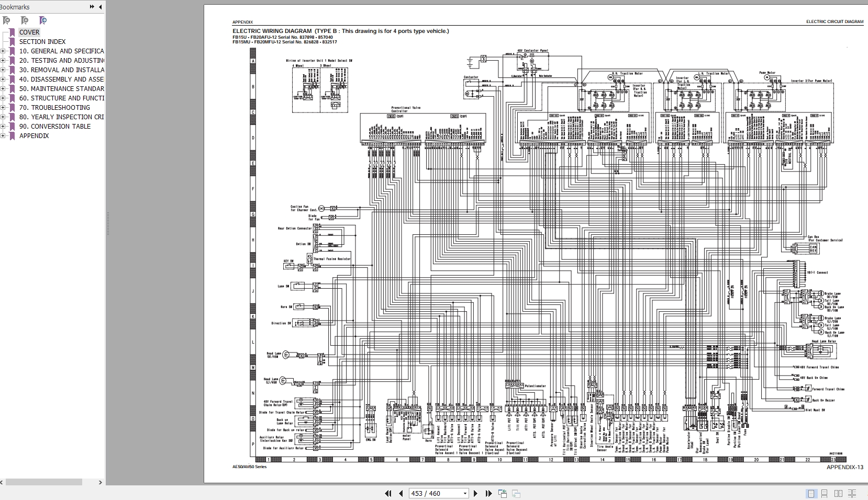Expand the 80. YEARLY INSPECTION CRI bookmark
This screenshot has height=500, width=868.
(3, 117)
